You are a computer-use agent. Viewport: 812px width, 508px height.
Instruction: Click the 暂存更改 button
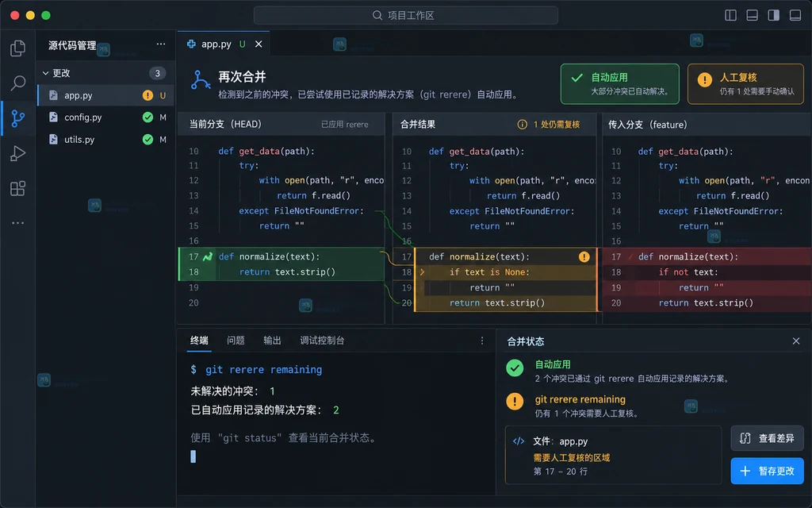[x=767, y=471]
